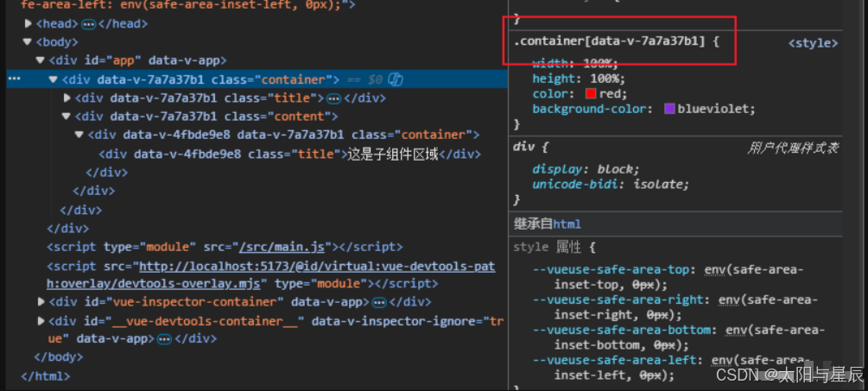
Task: Click the badge icon after == $0
Action: click(x=396, y=79)
